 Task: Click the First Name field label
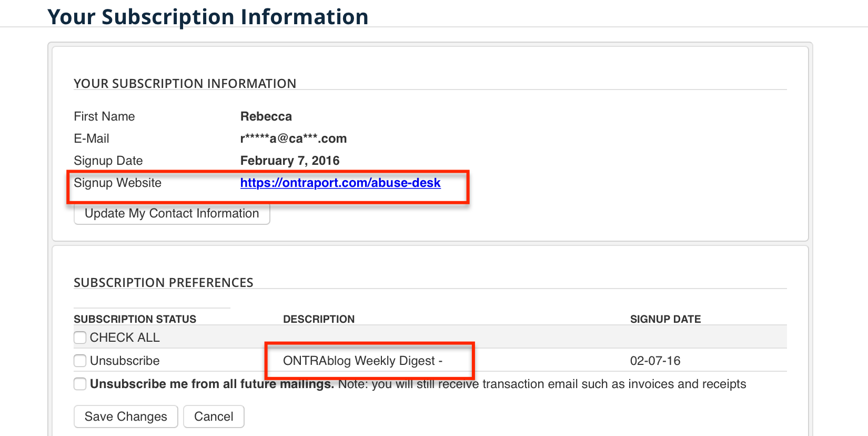tap(104, 116)
